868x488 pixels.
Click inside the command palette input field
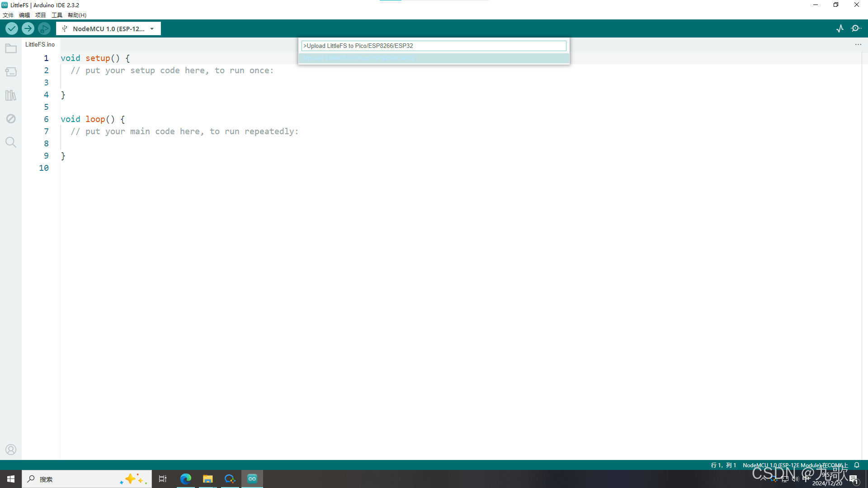click(x=434, y=46)
